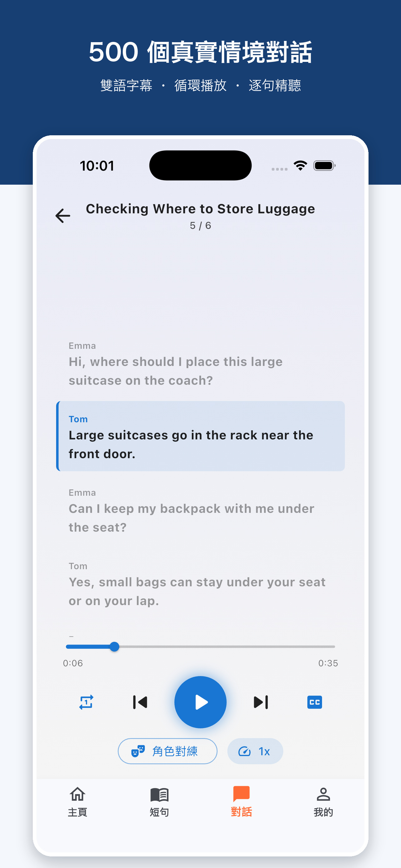Viewport: 401px width, 868px height.
Task: Play the dialogue audio
Action: (x=200, y=702)
